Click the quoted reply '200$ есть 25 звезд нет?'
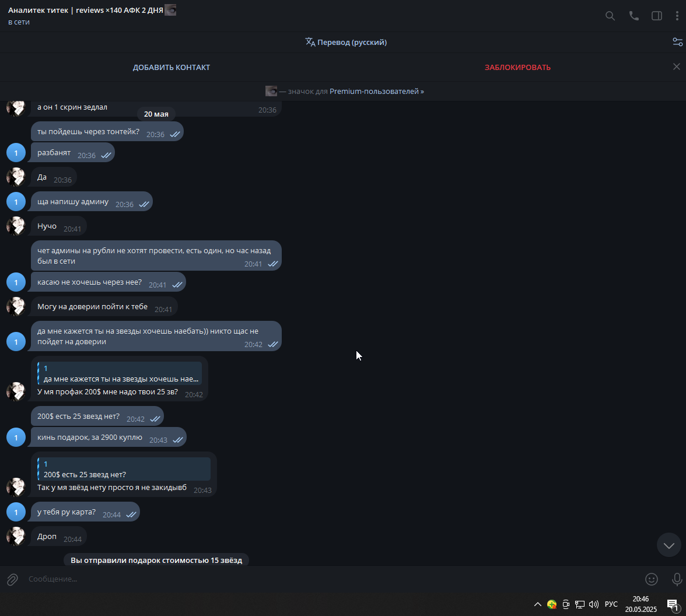Image resolution: width=686 pixels, height=616 pixels. (124, 469)
